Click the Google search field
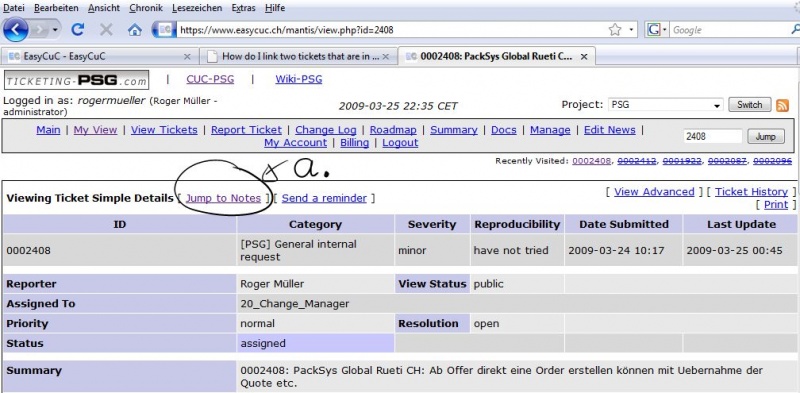This screenshot has height=393, width=800. coord(729,30)
